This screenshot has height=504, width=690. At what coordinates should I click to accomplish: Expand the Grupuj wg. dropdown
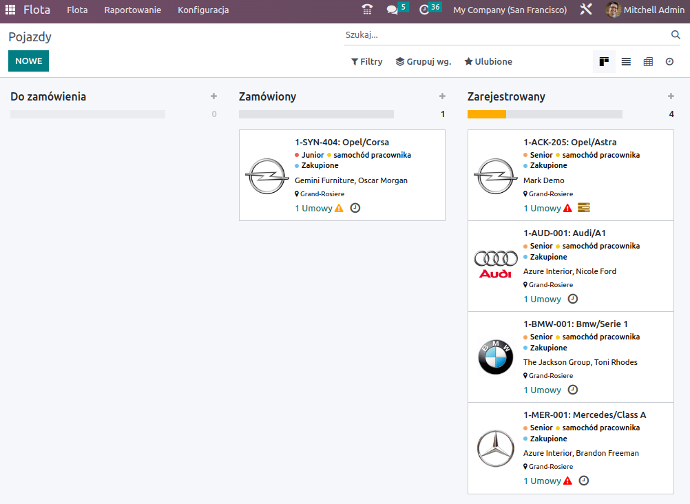click(423, 62)
